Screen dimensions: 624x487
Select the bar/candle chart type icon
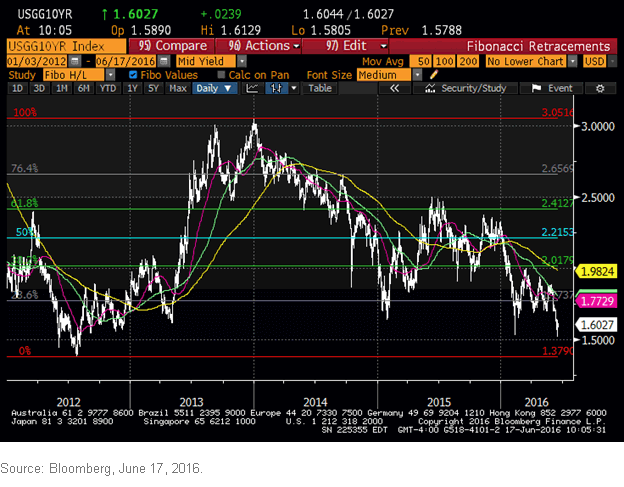coord(276,88)
